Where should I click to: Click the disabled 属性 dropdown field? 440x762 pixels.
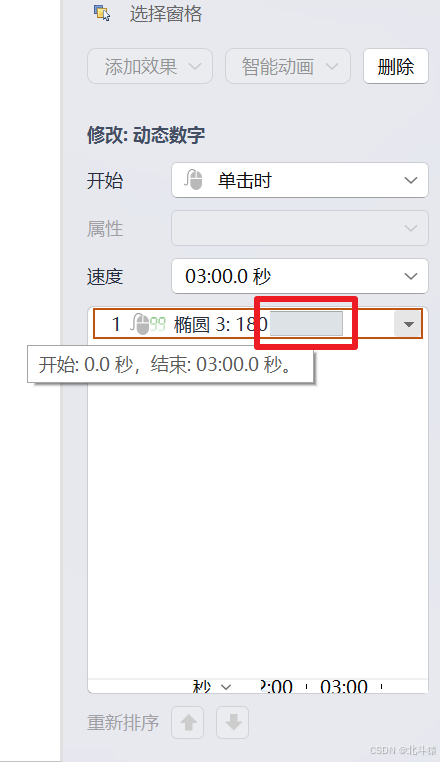(x=299, y=228)
